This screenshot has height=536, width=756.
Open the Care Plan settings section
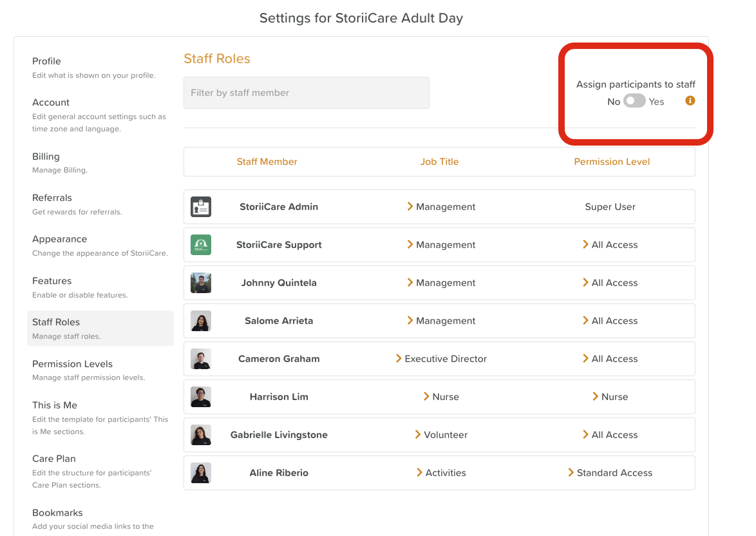54,459
